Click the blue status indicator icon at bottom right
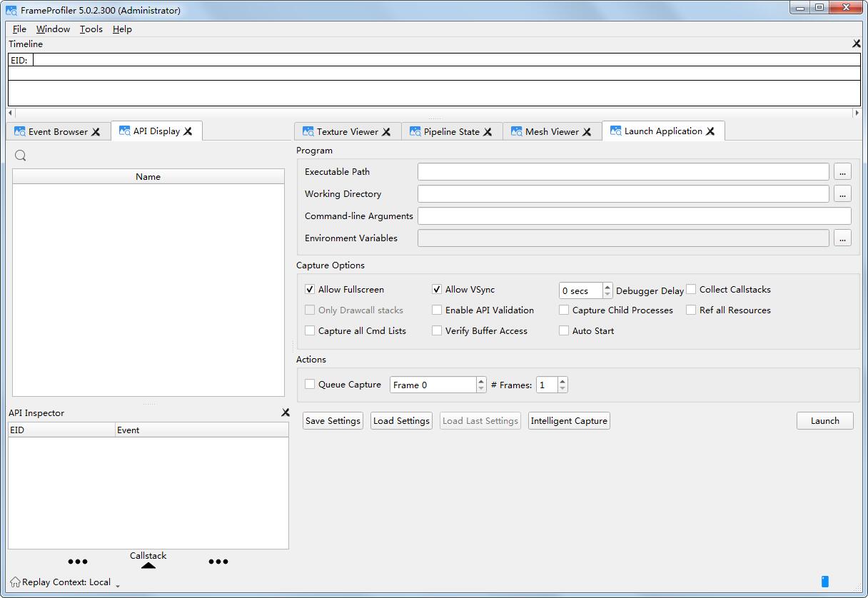The image size is (868, 598). pyautogui.click(x=825, y=582)
